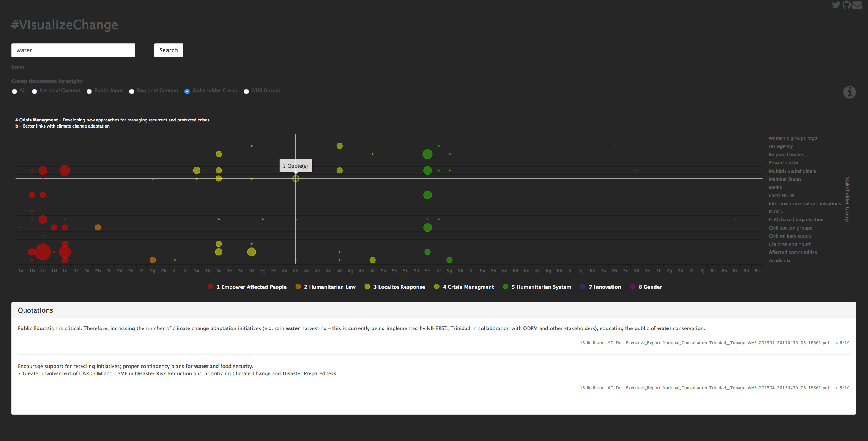Click the Twitter icon at top right
Viewport: 868px width, 441px height.
pyautogui.click(x=836, y=5)
